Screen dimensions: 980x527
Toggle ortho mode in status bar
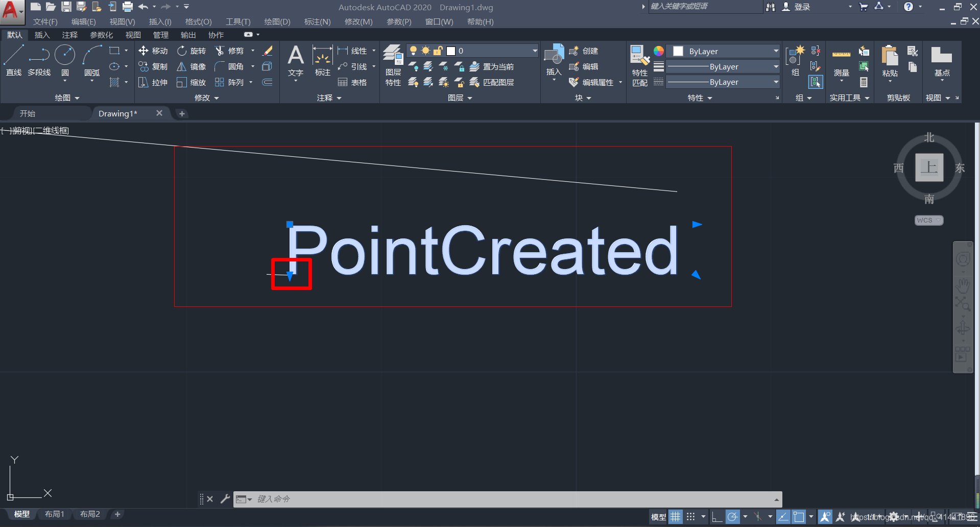[716, 517]
